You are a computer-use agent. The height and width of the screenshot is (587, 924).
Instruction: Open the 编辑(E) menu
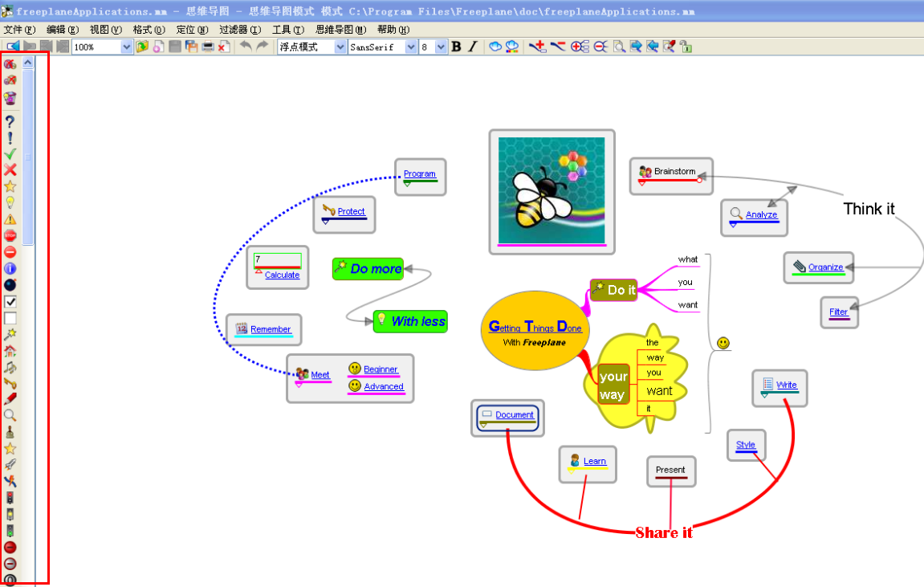(63, 30)
